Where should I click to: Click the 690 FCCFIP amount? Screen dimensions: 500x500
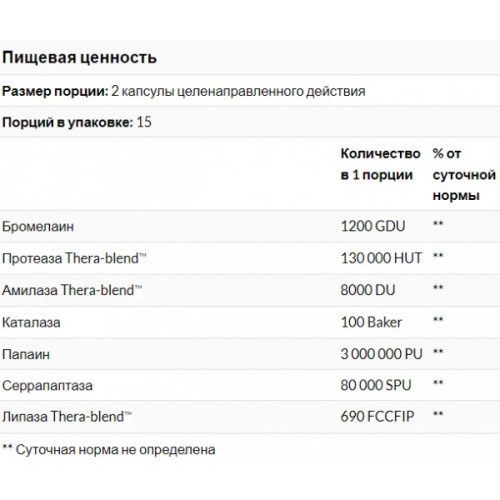tap(377, 416)
